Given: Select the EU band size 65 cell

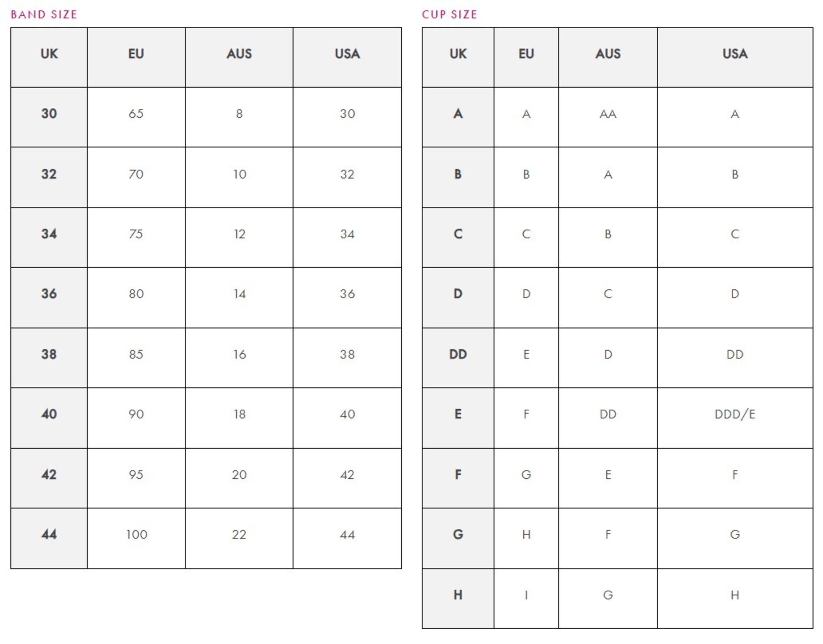Looking at the screenshot, I should [136, 114].
